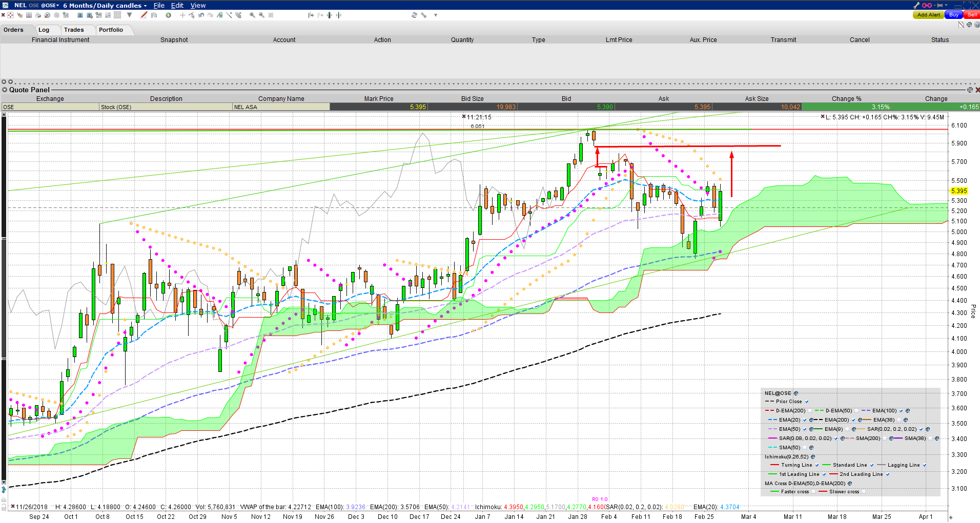
Task: Click the Ask price 5.395 cell
Action: click(663, 107)
